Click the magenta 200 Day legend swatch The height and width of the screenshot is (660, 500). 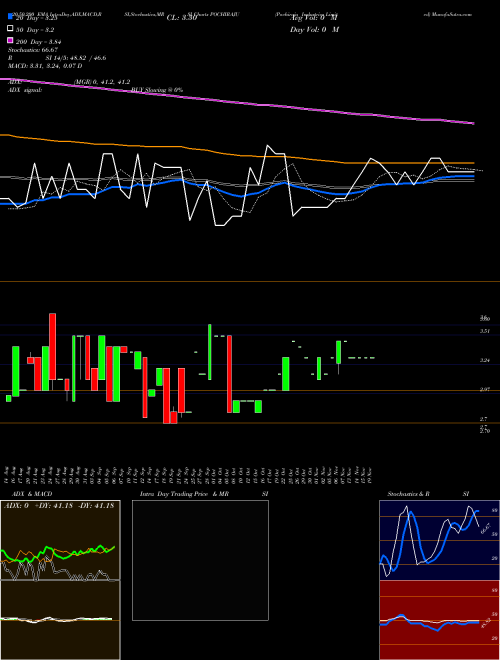point(11,41)
